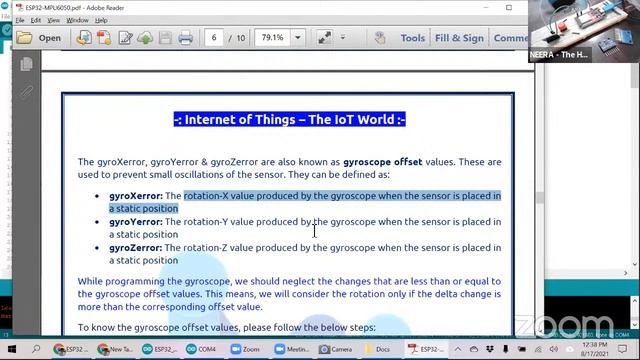640x360 pixels.
Task: Click the bold words 'gyroscope offset'
Action: click(382, 162)
